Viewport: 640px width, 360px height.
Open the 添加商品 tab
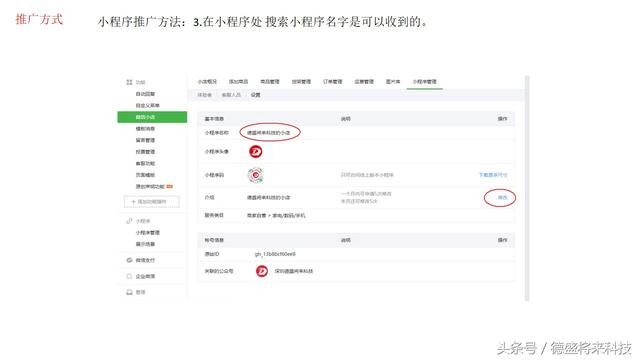[238, 82]
